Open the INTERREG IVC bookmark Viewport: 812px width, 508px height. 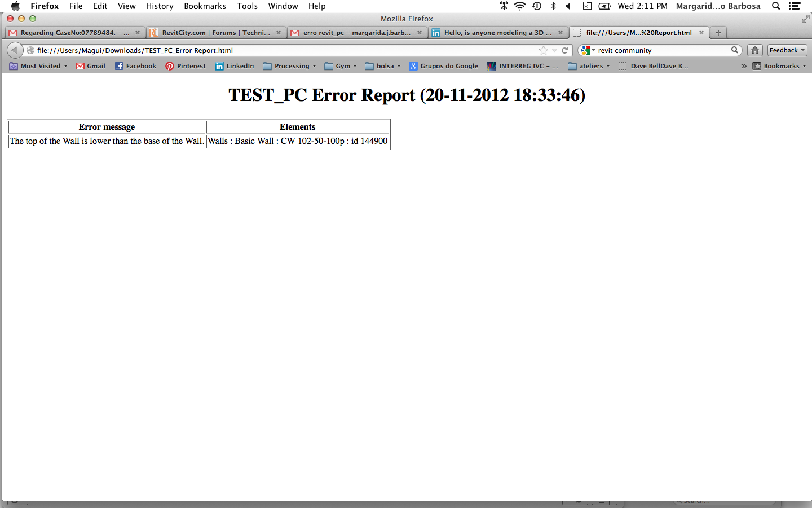tap(523, 66)
